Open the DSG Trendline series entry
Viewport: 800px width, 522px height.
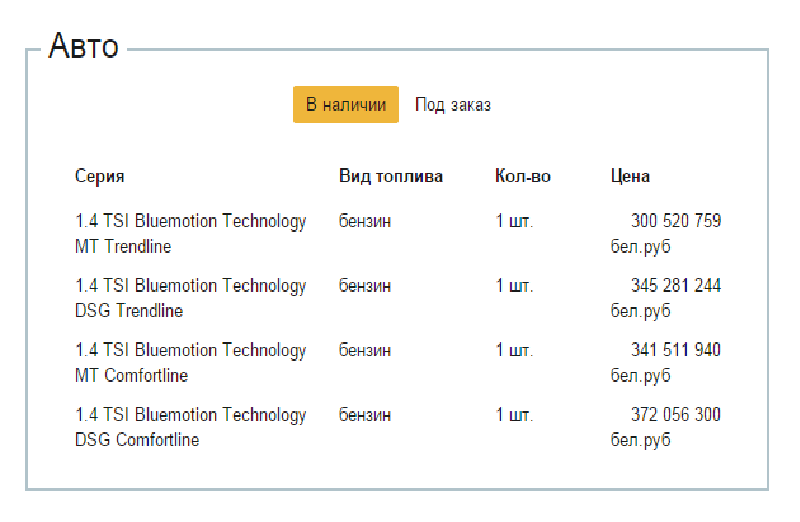[190, 298]
